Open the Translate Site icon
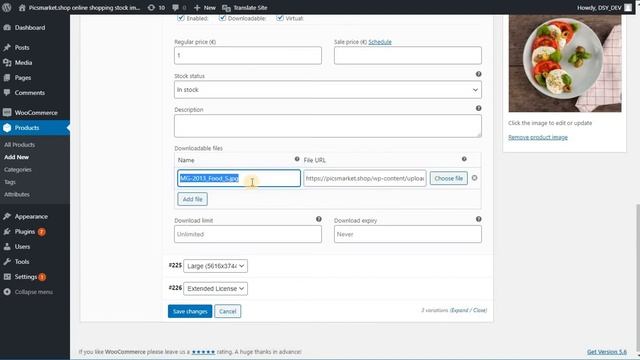This screenshot has height=360, width=640. click(226, 7)
